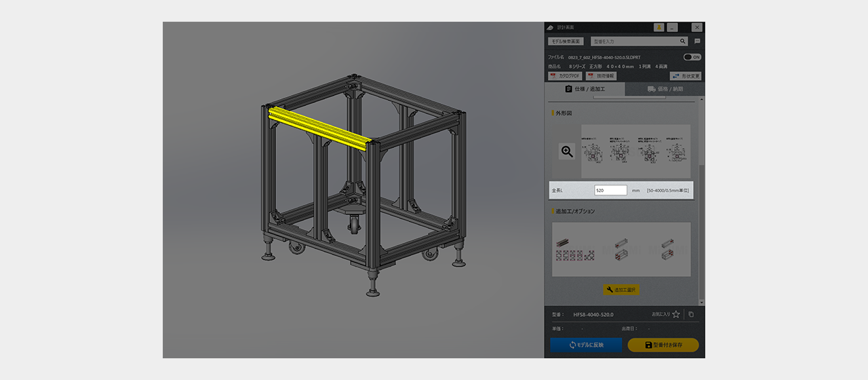
Task: Click the yellow pin icon in title bar
Action: pos(658,27)
